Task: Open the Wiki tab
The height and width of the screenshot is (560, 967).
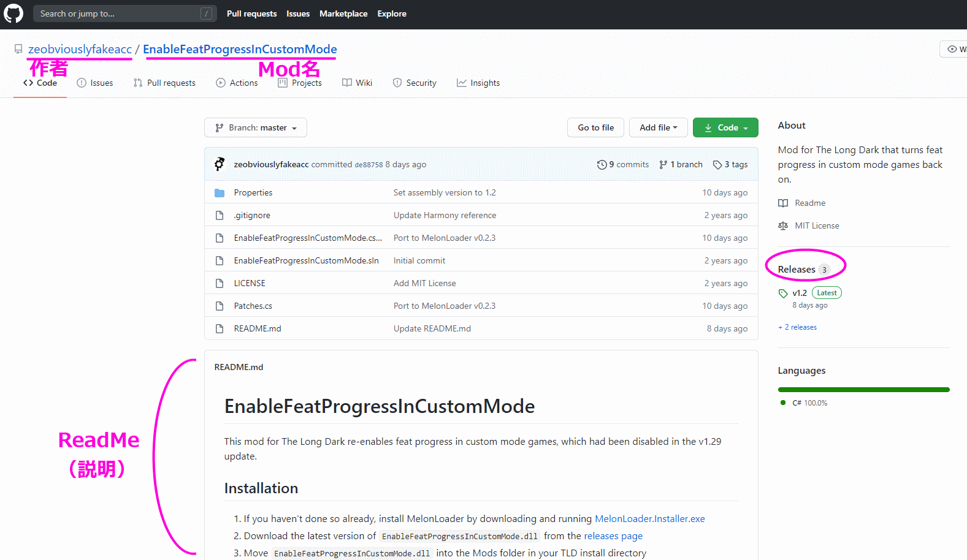Action: [357, 83]
